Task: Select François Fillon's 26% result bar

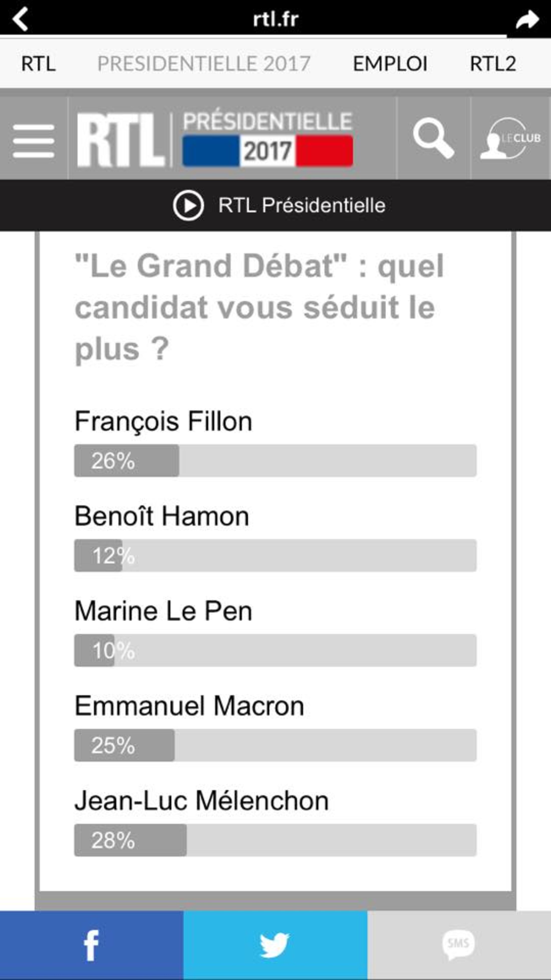Action: 275,460
